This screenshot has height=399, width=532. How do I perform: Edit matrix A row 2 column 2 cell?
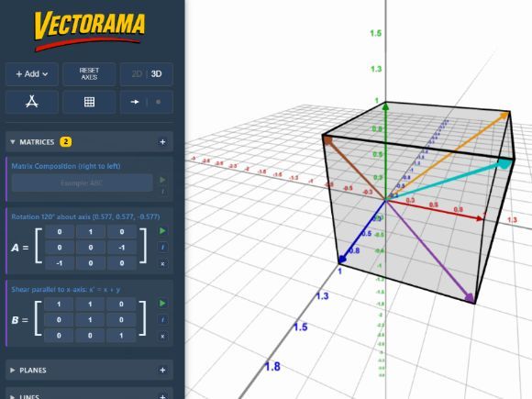pos(91,248)
